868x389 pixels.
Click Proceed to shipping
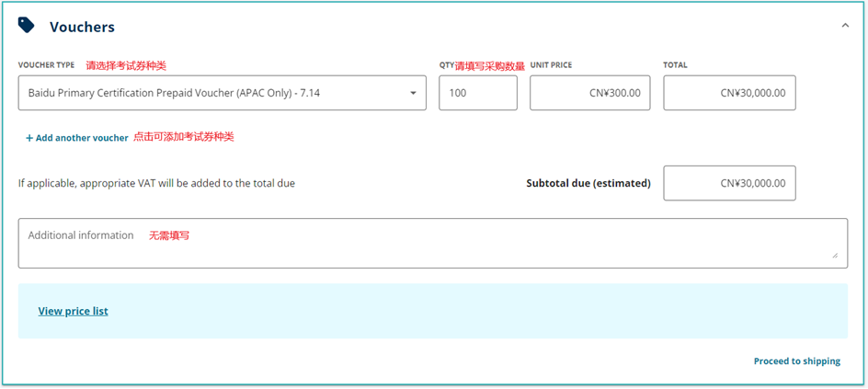tap(797, 361)
